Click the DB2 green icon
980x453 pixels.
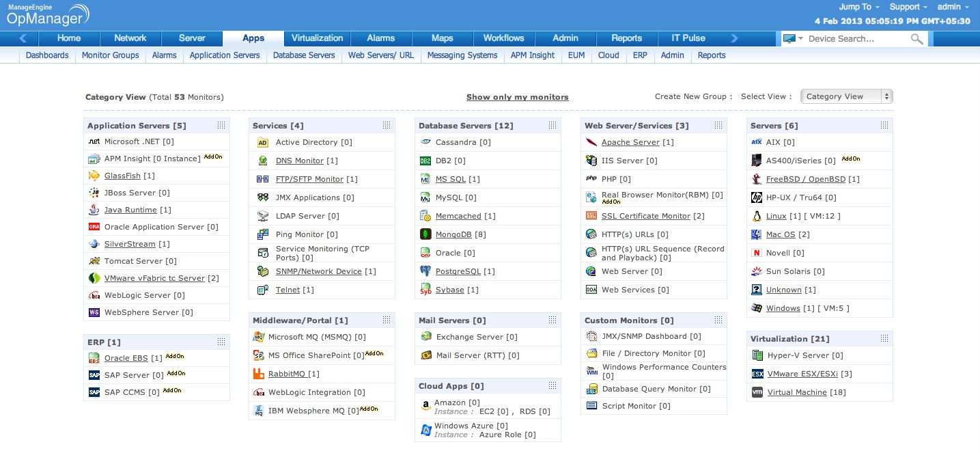click(x=425, y=161)
